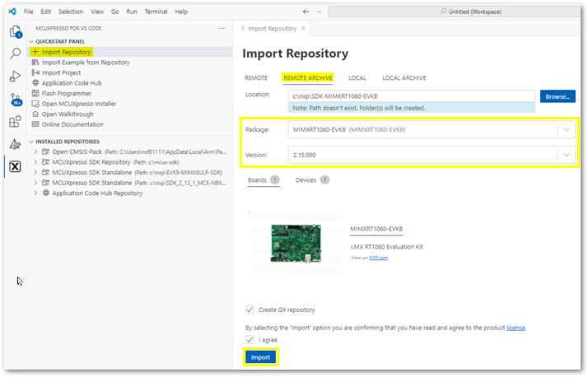Viewport: 588px width, 377px height.
Task: Collapse the Quickstart Panel section
Action: [31, 41]
